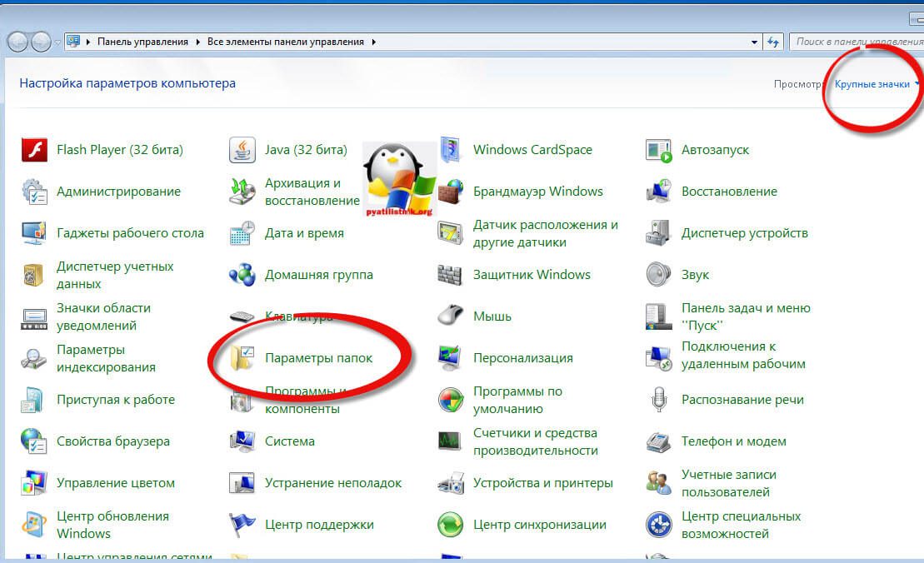The width and height of the screenshot is (924, 563).
Task: Click the Свойства браузера globe icon
Action: (x=34, y=441)
